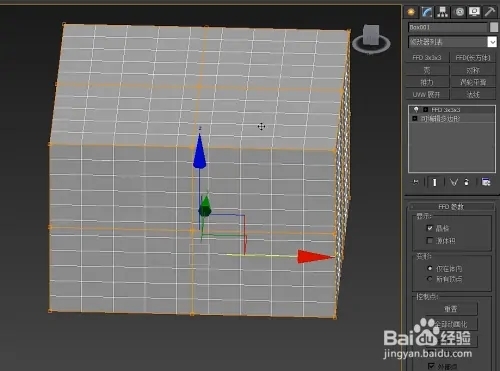The image size is (500, 371).
Task: Open the Utilities hammer tab
Action: [x=490, y=12]
